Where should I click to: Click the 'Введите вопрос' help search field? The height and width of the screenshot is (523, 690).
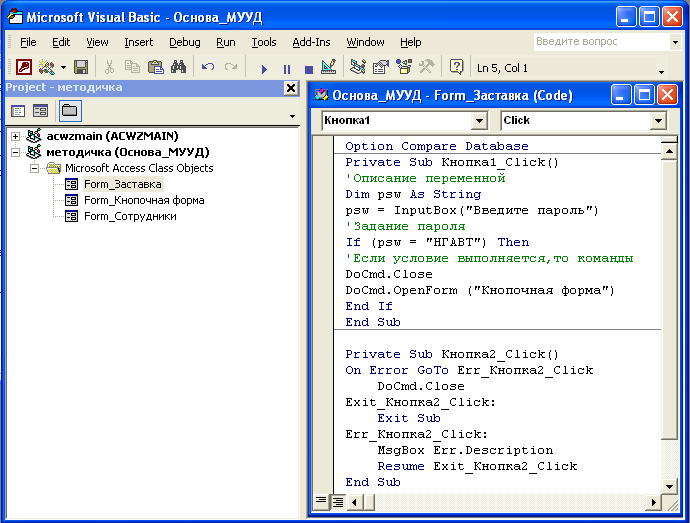click(601, 42)
